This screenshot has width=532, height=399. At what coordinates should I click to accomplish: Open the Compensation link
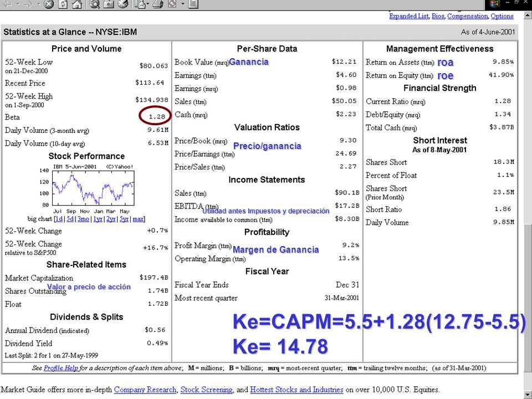pyautogui.click(x=468, y=16)
